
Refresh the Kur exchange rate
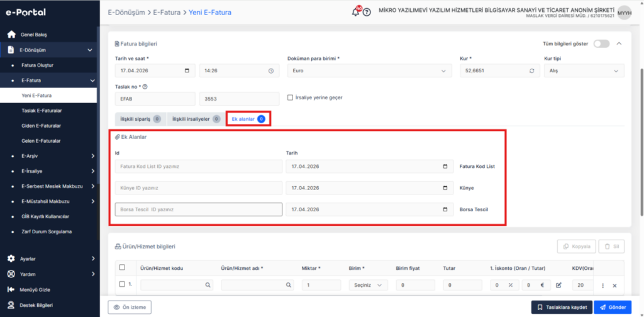532,70
